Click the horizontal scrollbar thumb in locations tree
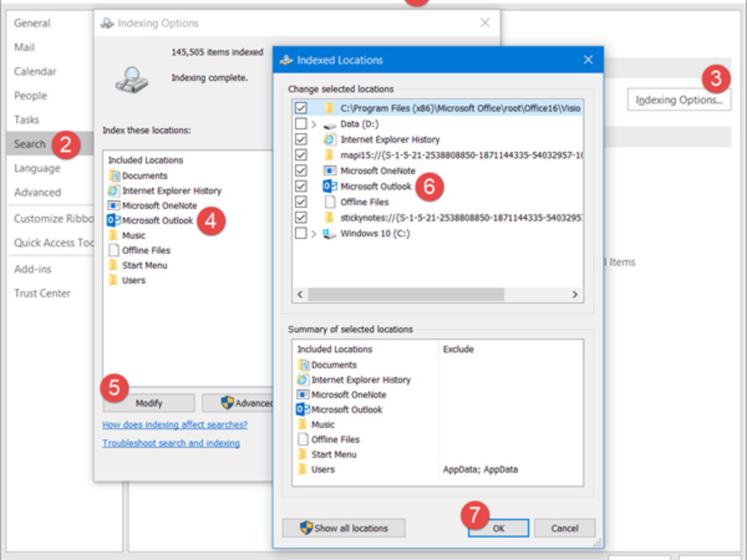The image size is (747, 560). click(406, 294)
